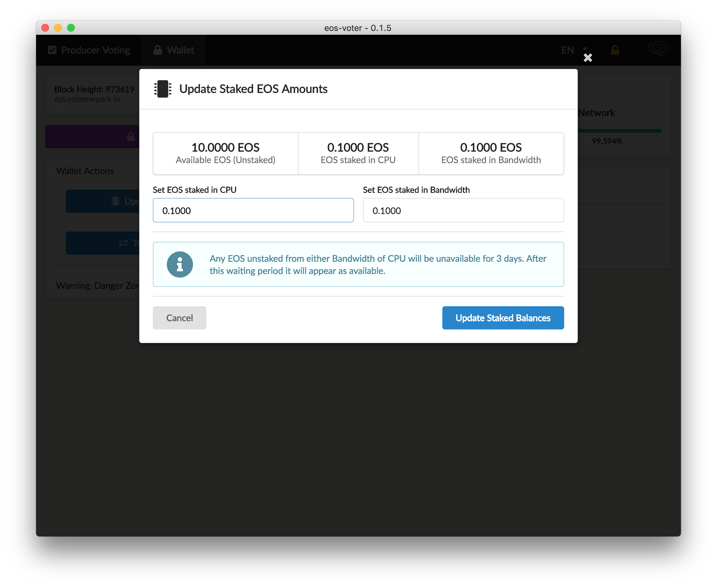Open the EN language dropdown

coord(574,50)
